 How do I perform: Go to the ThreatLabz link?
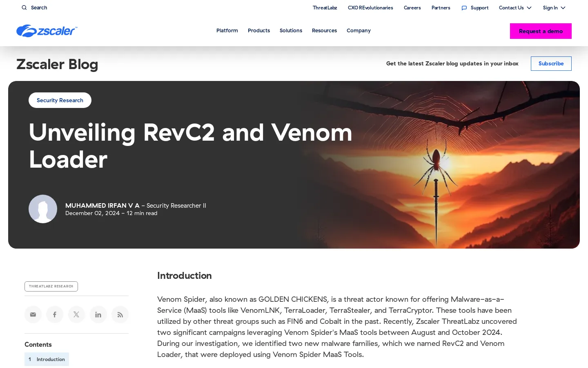click(x=325, y=8)
